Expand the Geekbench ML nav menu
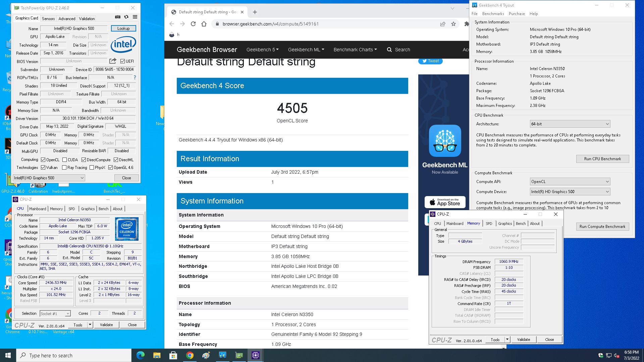Screen dimensions: 644x362 point(306,50)
